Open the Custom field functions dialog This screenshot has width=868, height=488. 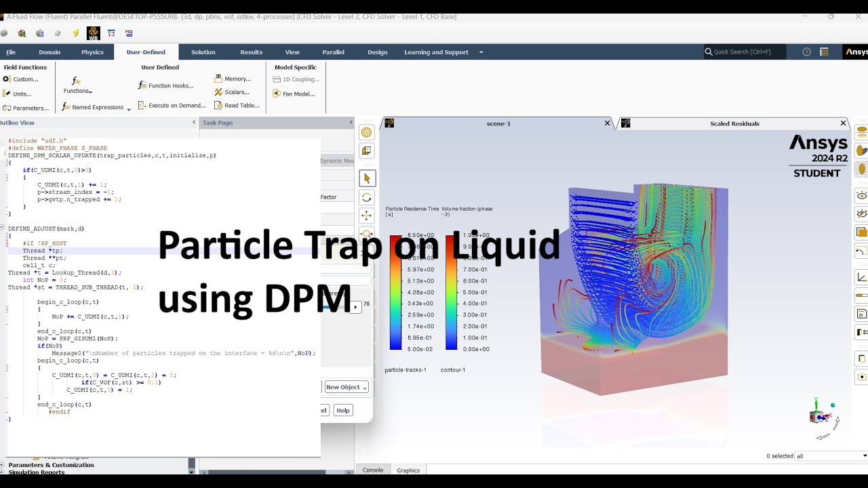pos(21,79)
